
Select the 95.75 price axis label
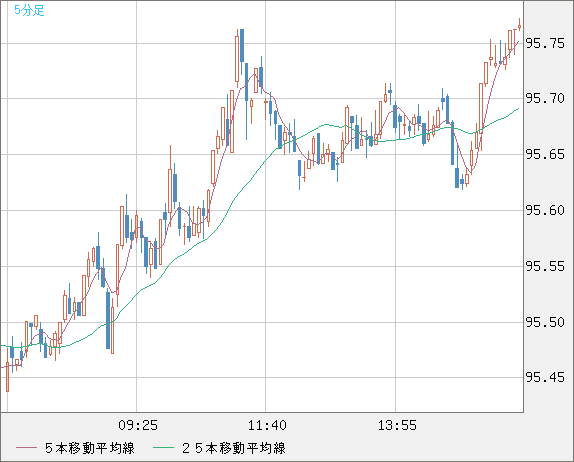tap(545, 44)
